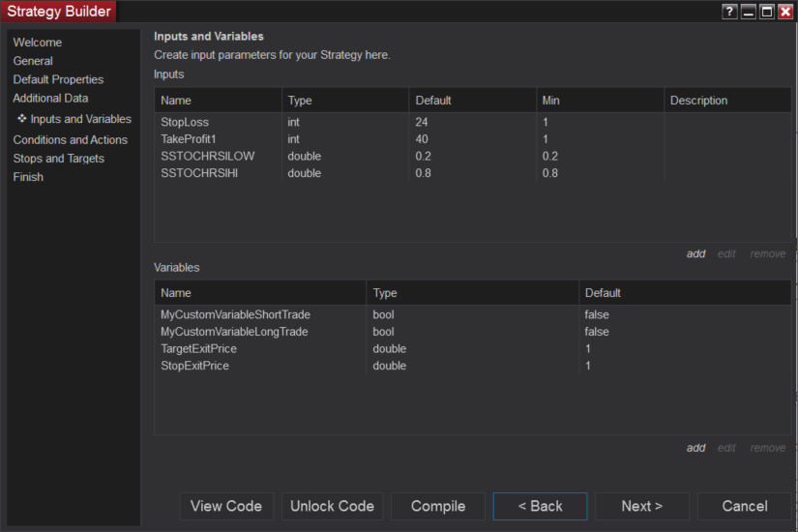Image resolution: width=798 pixels, height=532 pixels.
Task: Select Inputs and Variables sidebar item
Action: (80, 119)
